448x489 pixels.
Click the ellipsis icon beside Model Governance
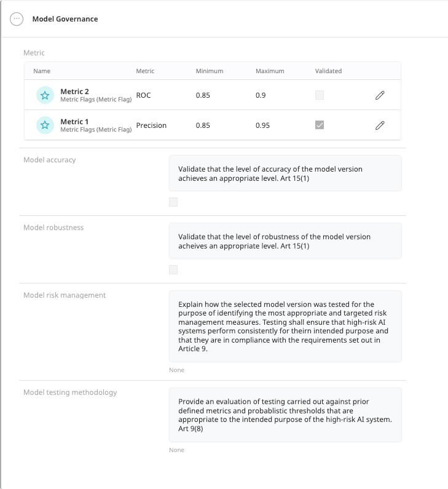(x=17, y=18)
